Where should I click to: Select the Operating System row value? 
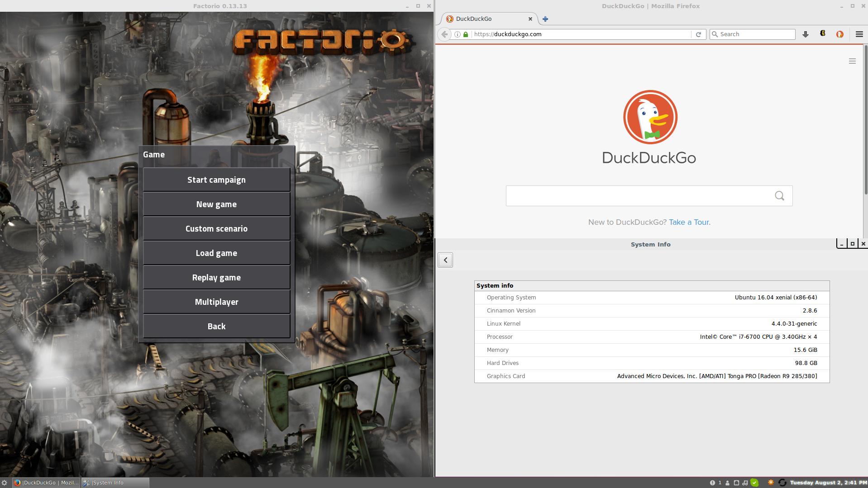(x=776, y=298)
